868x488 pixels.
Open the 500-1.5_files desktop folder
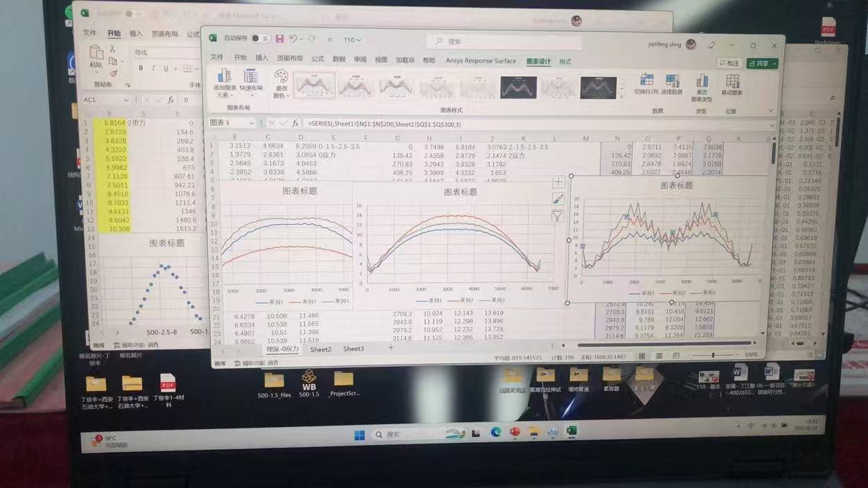[275, 384]
